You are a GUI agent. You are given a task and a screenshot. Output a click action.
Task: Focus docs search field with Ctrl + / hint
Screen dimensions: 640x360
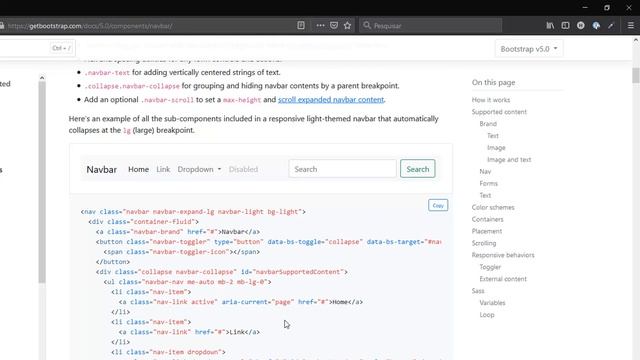37,48
